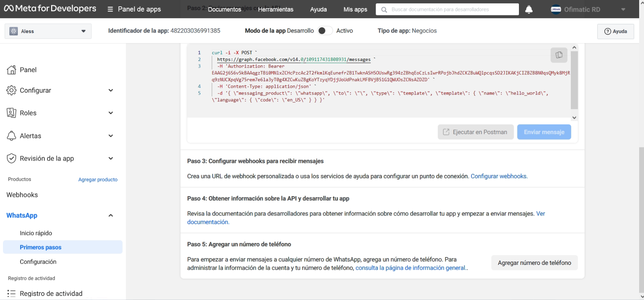The height and width of the screenshot is (300, 644).
Task: Click Agregar número de teléfono button
Action: (x=534, y=263)
